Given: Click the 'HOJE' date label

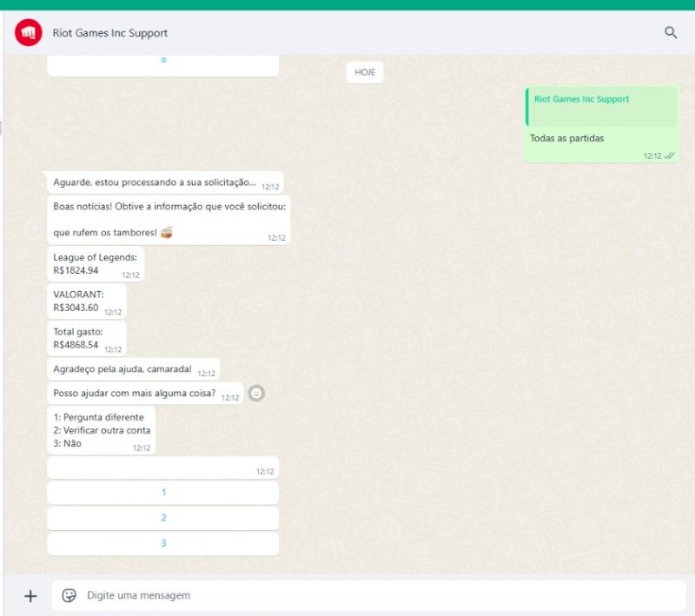Looking at the screenshot, I should coord(365,72).
